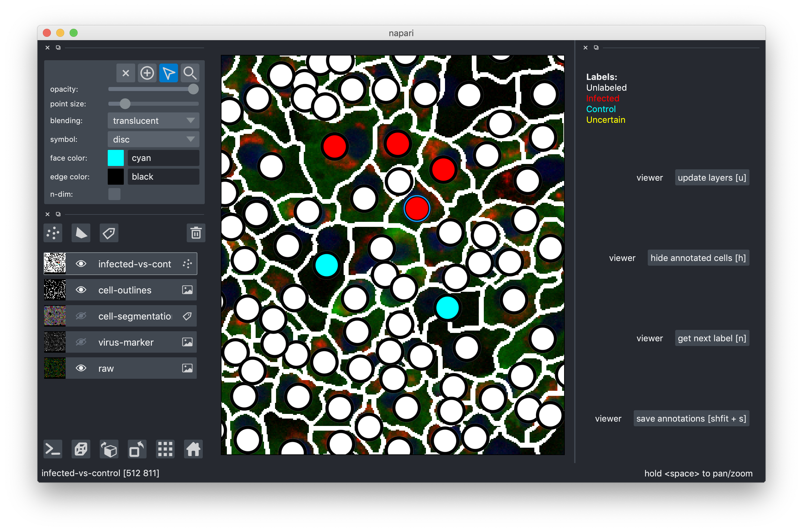Reset view with home icon
803x532 pixels.
coord(193,449)
